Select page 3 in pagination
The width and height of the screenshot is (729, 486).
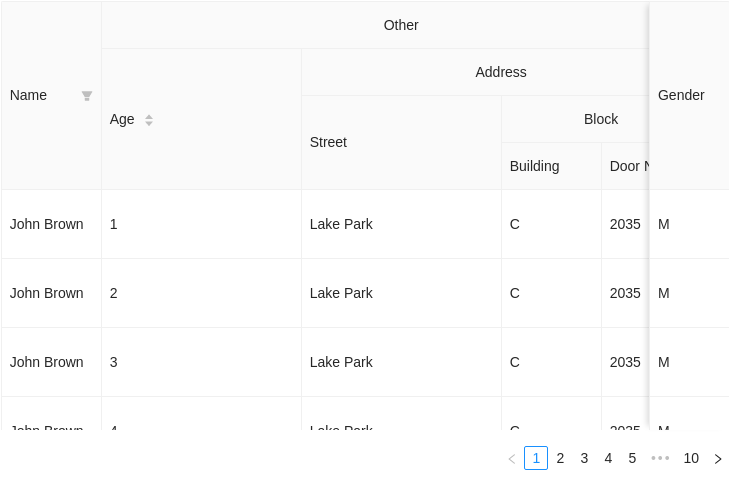pos(584,458)
